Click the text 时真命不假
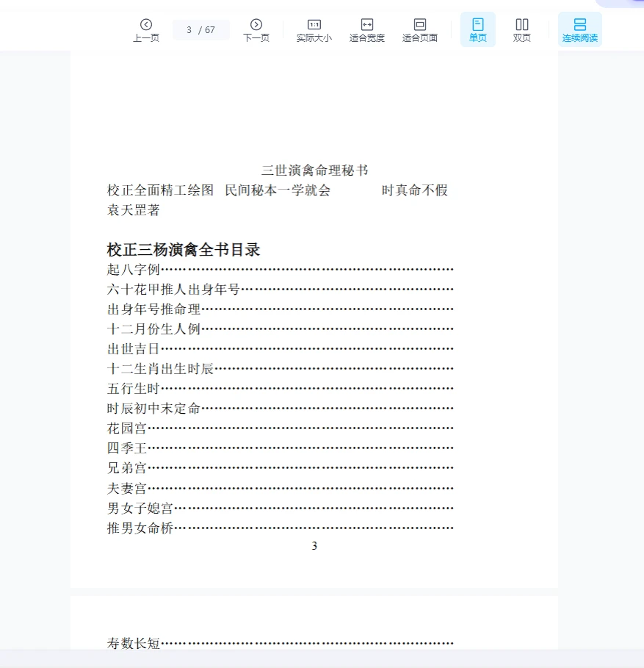 point(415,190)
